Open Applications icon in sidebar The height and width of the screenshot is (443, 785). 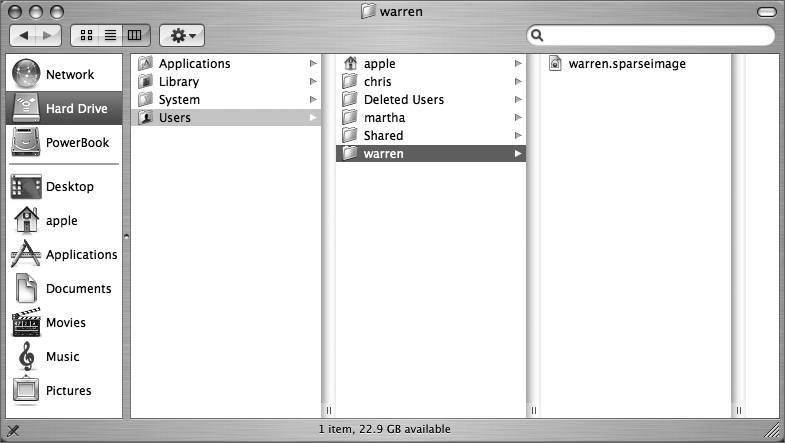26,254
